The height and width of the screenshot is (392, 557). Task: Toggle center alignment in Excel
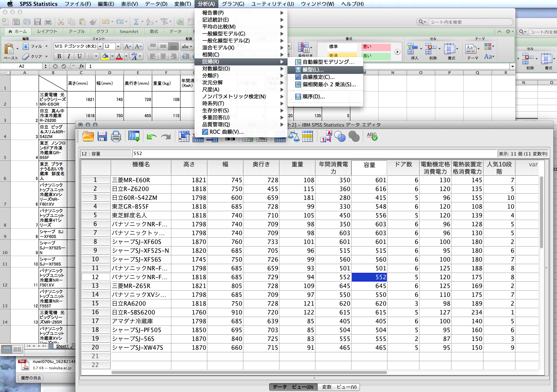tap(163, 56)
